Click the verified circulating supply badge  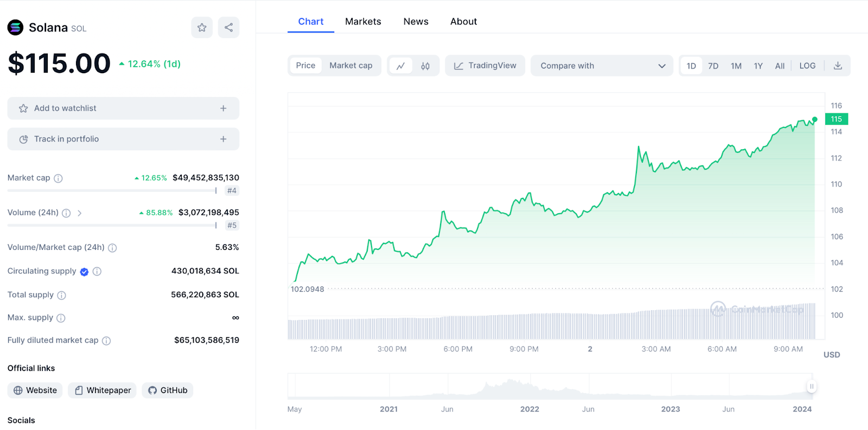84,272
